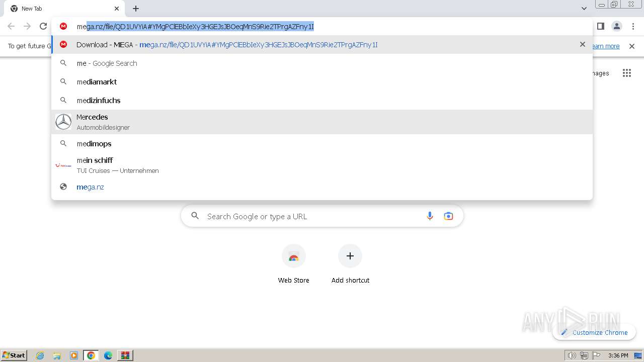Go forward using the forward arrow
644x362 pixels.
[x=27, y=26]
